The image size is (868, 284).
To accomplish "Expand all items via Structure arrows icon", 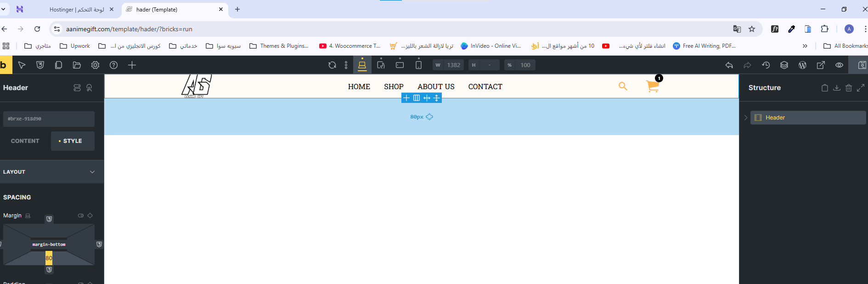I will pyautogui.click(x=861, y=88).
